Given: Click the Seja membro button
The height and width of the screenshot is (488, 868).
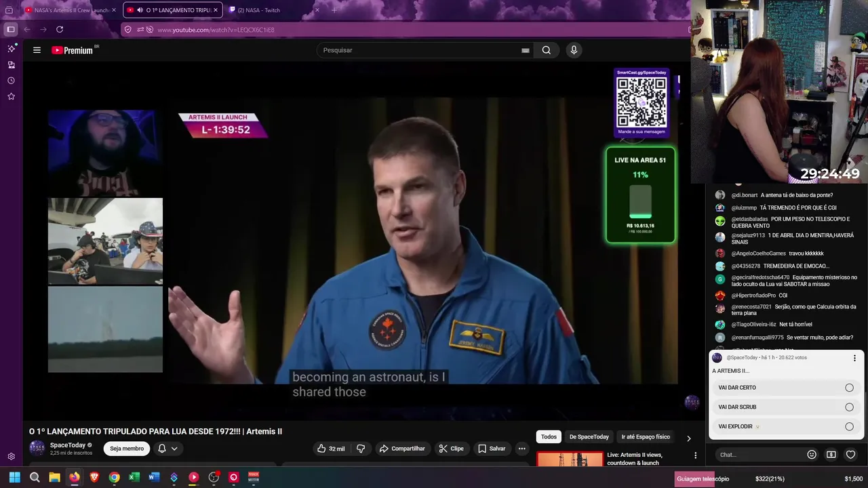Looking at the screenshot, I should [x=127, y=449].
